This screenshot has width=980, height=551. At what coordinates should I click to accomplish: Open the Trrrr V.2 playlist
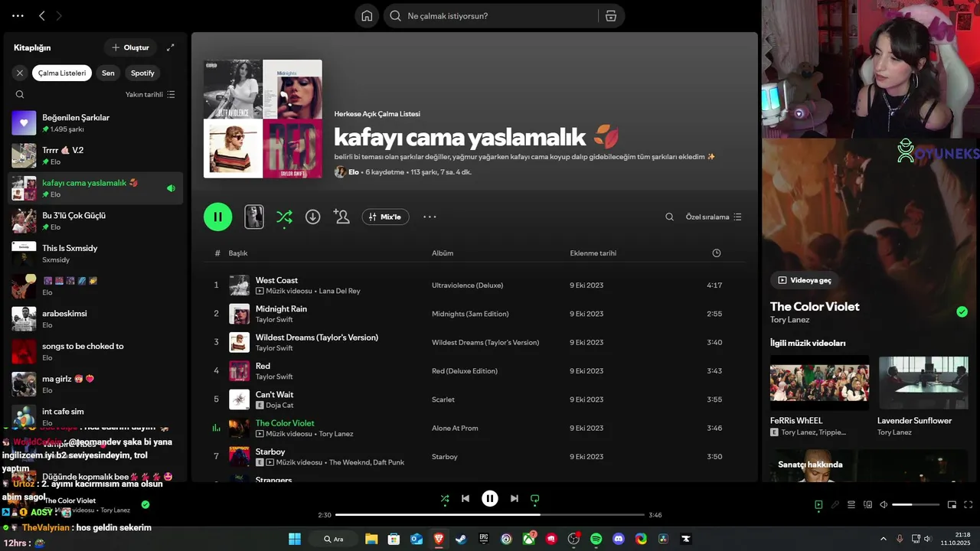click(96, 155)
